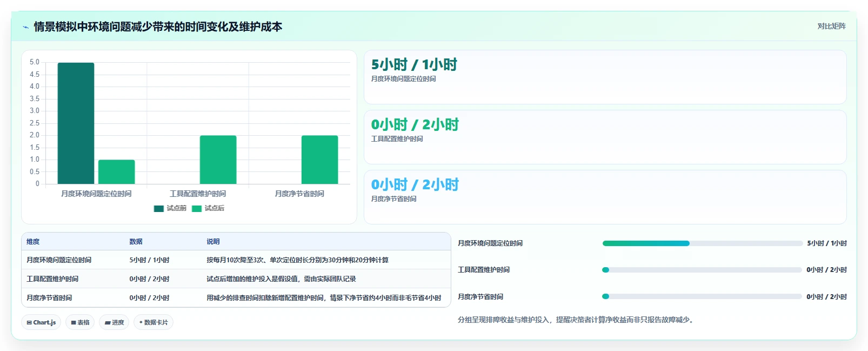Toggle the 试点前 legend swatch

click(159, 208)
